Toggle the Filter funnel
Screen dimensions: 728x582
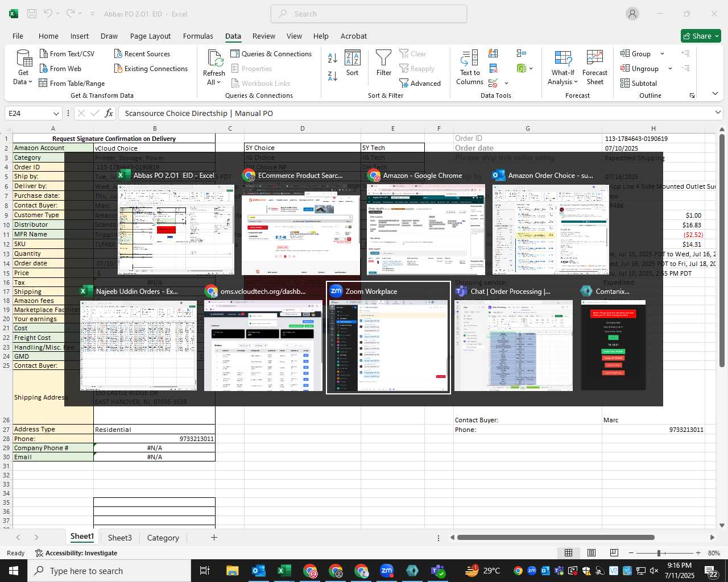click(384, 63)
